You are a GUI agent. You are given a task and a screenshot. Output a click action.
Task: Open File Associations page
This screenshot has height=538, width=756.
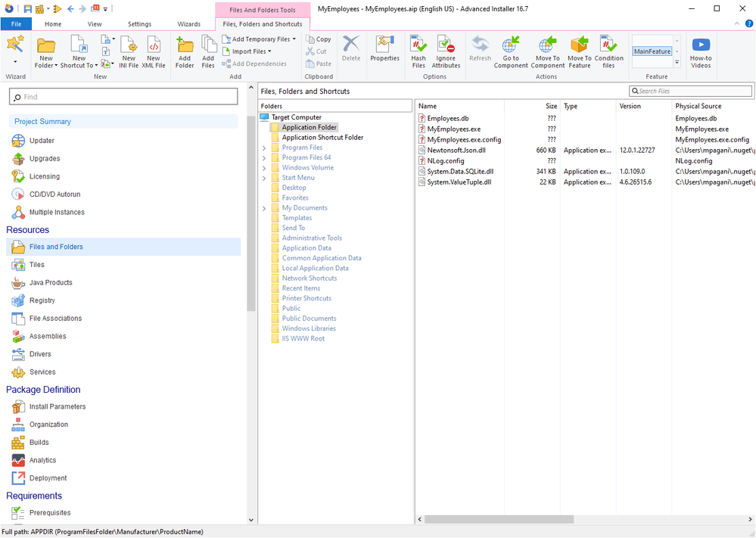tap(55, 318)
